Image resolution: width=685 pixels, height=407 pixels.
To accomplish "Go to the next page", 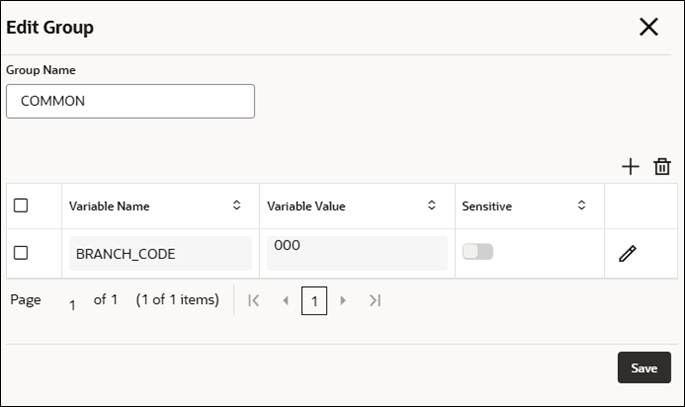I will [x=343, y=300].
